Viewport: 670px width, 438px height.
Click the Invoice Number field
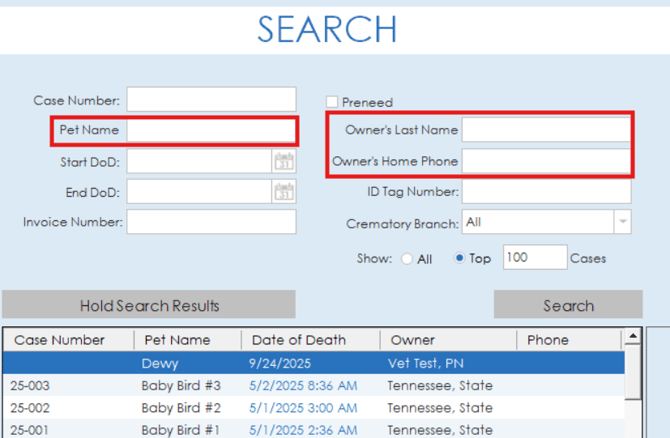click(211, 222)
